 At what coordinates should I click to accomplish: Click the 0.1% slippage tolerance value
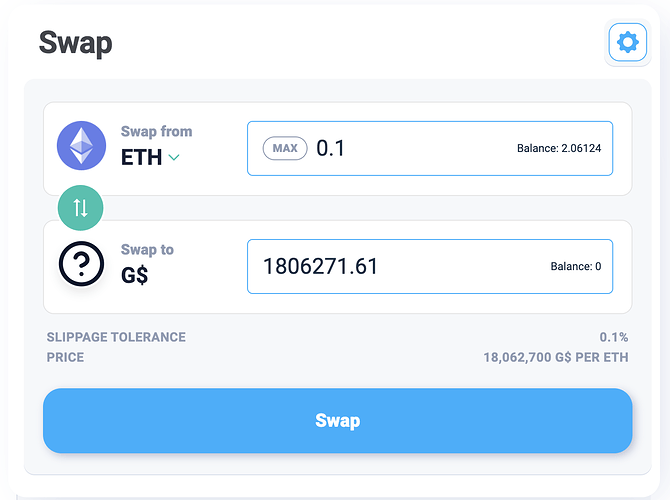614,337
